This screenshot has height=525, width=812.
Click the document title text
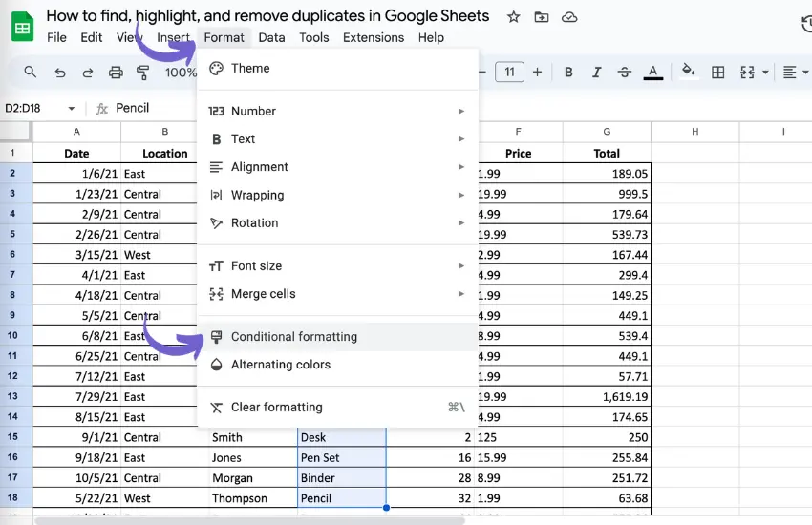pyautogui.click(x=267, y=16)
